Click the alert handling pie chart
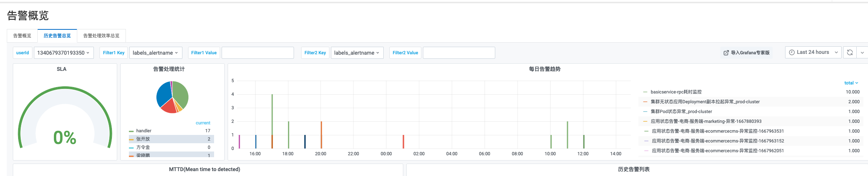The image size is (868, 176). (x=172, y=97)
